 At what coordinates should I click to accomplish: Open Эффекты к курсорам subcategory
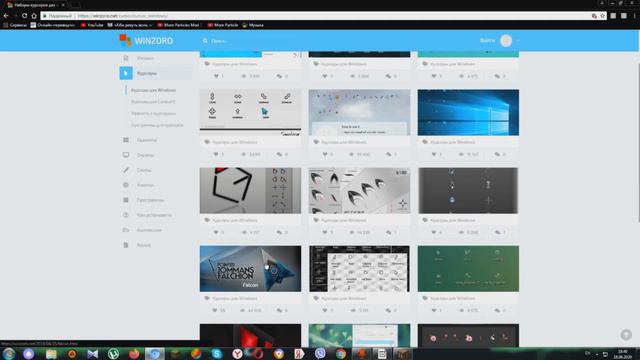(x=153, y=113)
